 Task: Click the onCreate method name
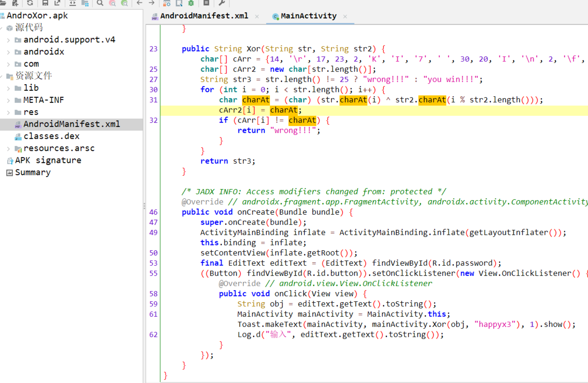(256, 212)
